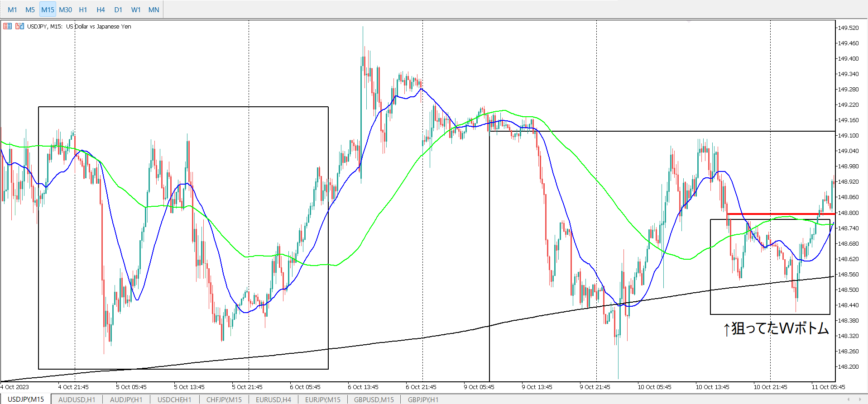This screenshot has height=404, width=868.
Task: Click the 149.100 price level on the scale
Action: (x=848, y=135)
